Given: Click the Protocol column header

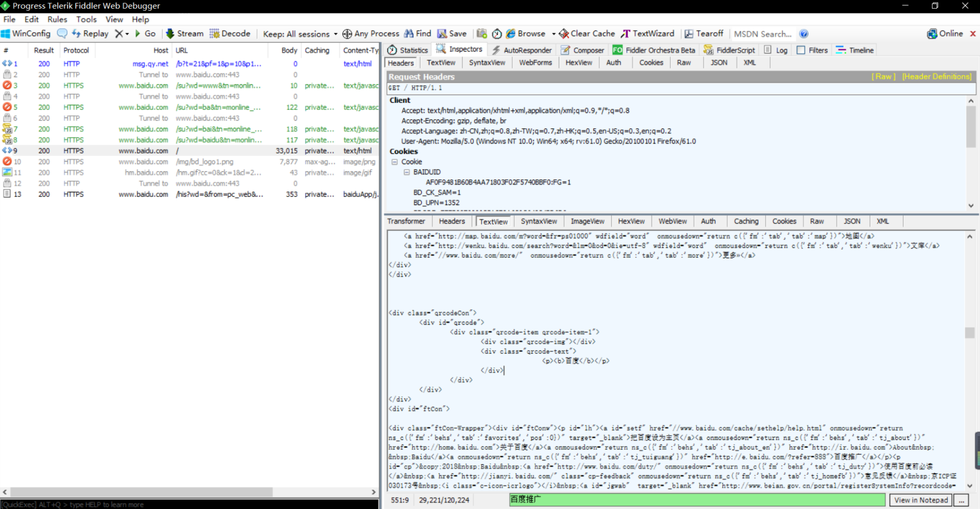Looking at the screenshot, I should (x=76, y=50).
